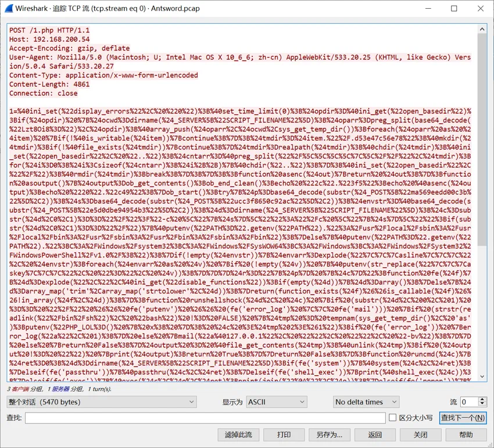Click the scroll up arrow of stream text

click(482, 29)
